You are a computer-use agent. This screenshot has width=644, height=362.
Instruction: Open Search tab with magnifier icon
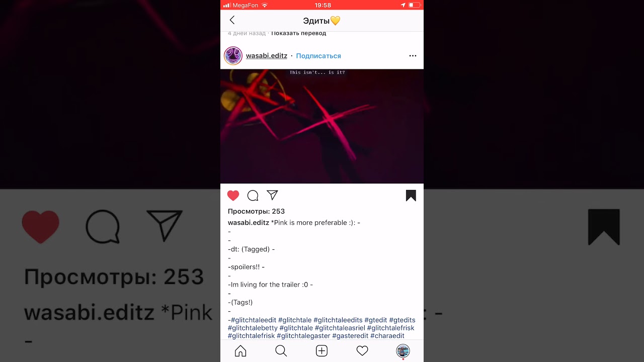(x=281, y=351)
